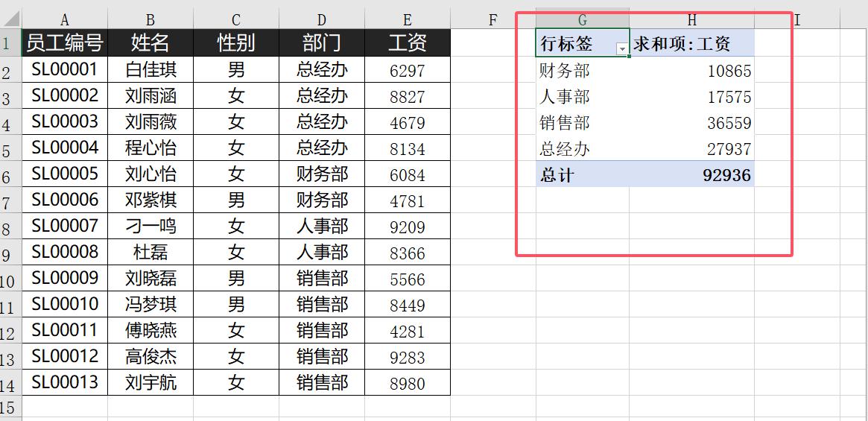Select salary cell 6297

point(408,70)
